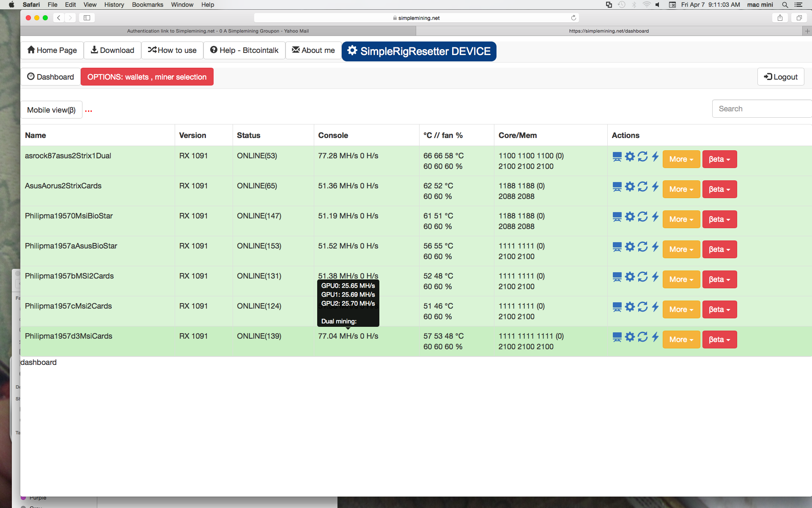Reload page with Safari address bar reload icon

point(573,18)
